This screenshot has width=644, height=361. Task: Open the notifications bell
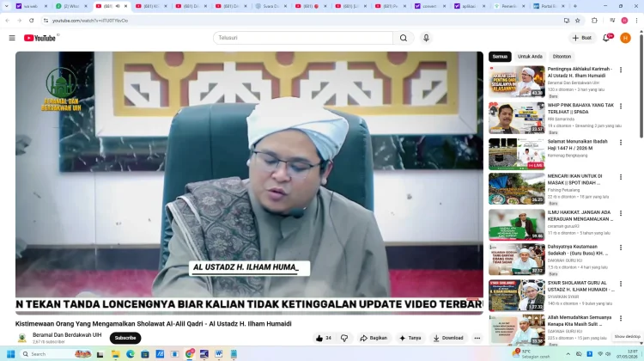pyautogui.click(x=606, y=38)
